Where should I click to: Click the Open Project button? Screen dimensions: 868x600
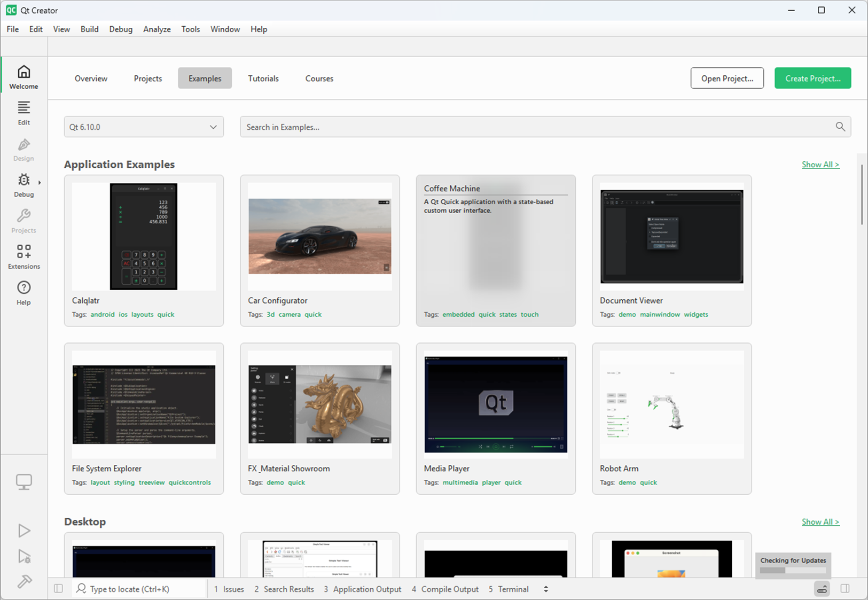click(x=727, y=78)
